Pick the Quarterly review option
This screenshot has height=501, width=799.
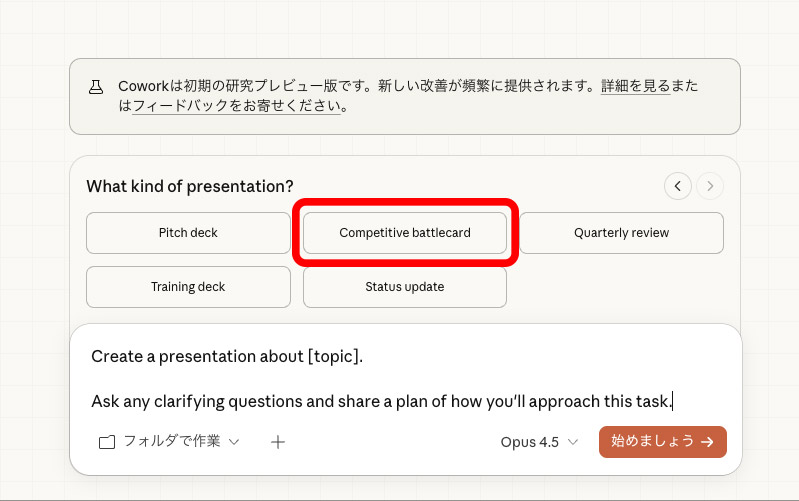621,233
